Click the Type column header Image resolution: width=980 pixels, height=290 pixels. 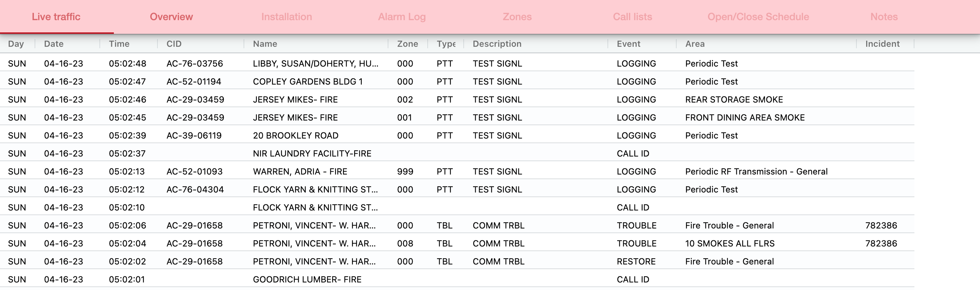446,44
